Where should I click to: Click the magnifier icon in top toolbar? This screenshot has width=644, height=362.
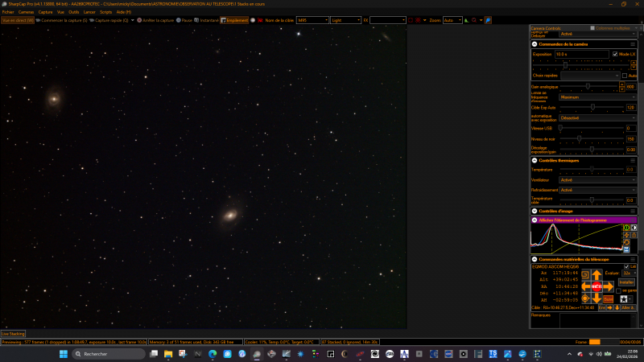[x=474, y=20]
